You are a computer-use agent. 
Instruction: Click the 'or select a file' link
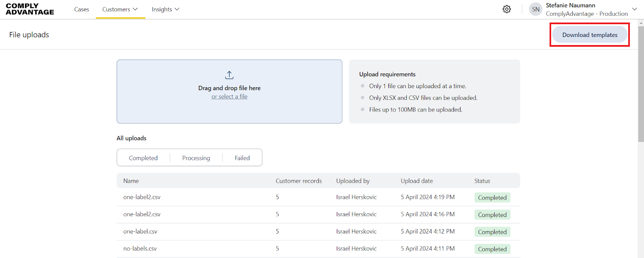click(x=229, y=97)
